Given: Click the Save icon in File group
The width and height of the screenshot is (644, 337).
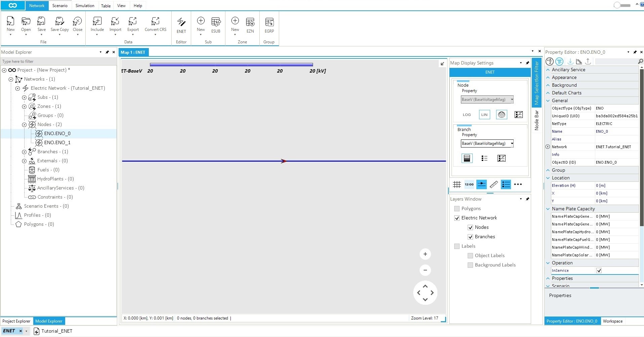Looking at the screenshot, I should point(41,22).
